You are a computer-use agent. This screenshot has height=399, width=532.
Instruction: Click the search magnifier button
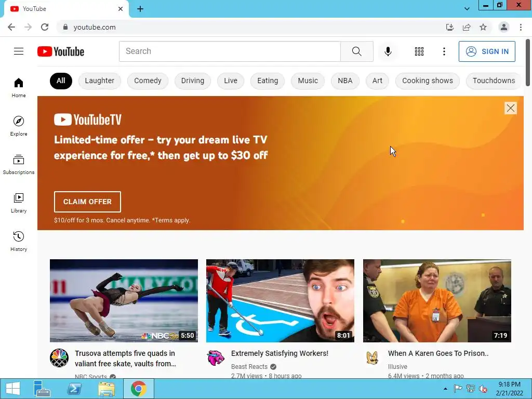point(356,51)
